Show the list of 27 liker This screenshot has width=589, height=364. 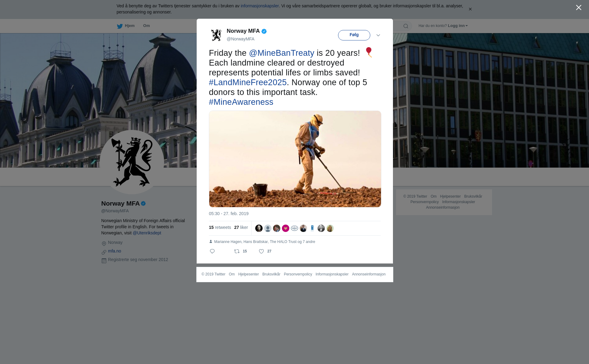coord(241,227)
